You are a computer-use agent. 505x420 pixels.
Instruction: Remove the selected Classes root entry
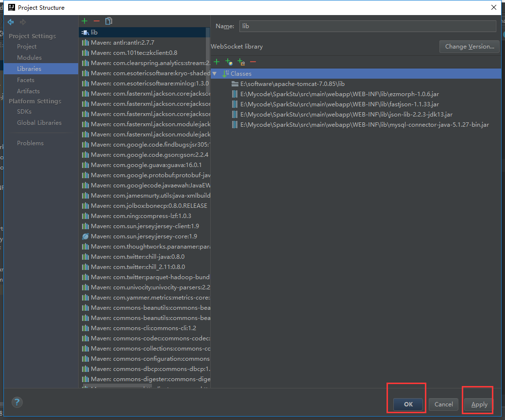(253, 62)
